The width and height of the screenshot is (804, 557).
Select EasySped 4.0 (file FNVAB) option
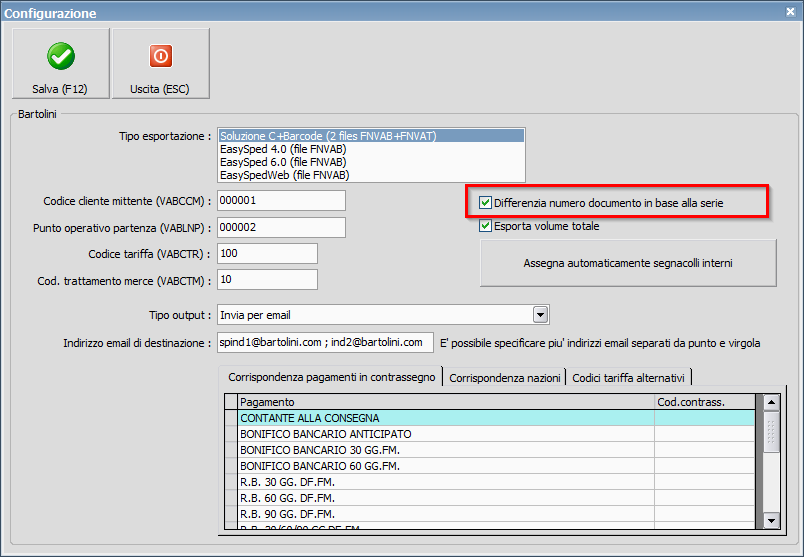[x=371, y=149]
